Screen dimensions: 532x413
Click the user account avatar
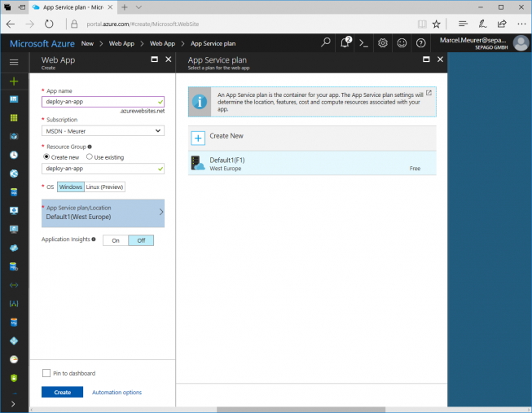tap(521, 43)
